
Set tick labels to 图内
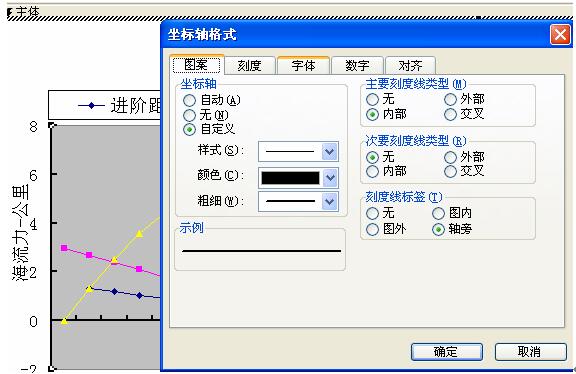[x=439, y=213]
